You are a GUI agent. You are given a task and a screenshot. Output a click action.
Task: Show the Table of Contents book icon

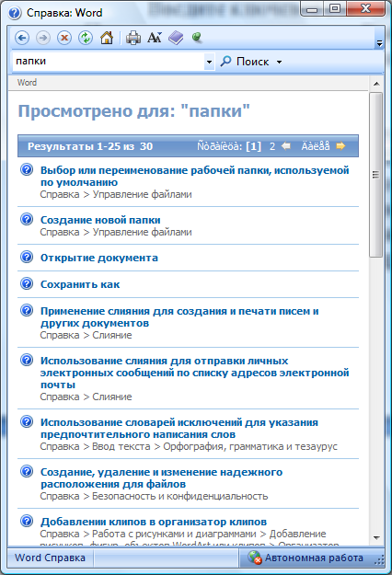click(x=176, y=38)
